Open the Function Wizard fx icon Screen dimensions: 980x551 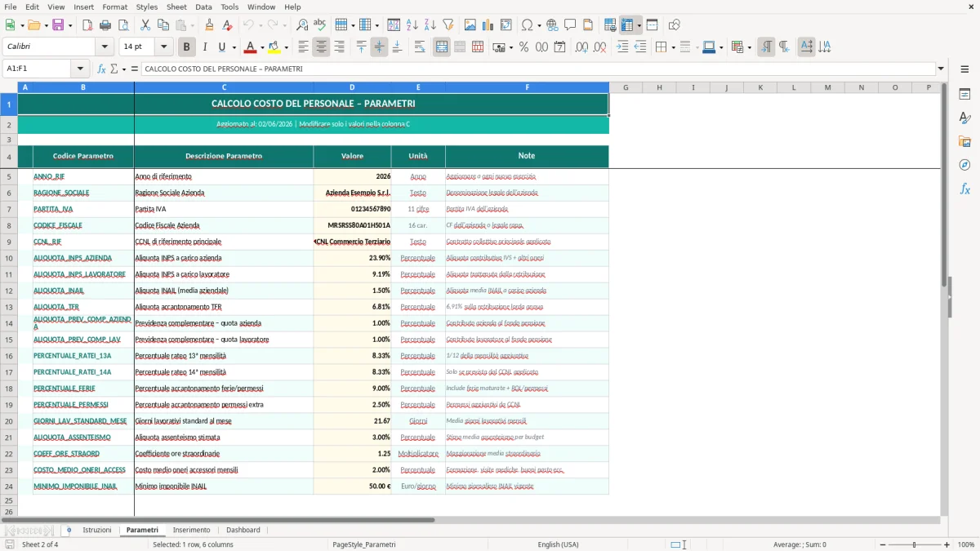(x=101, y=69)
